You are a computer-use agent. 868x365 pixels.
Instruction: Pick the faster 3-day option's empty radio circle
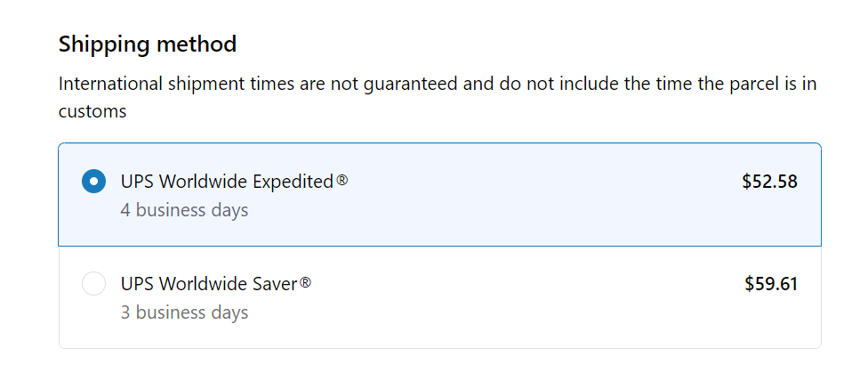pos(93,284)
